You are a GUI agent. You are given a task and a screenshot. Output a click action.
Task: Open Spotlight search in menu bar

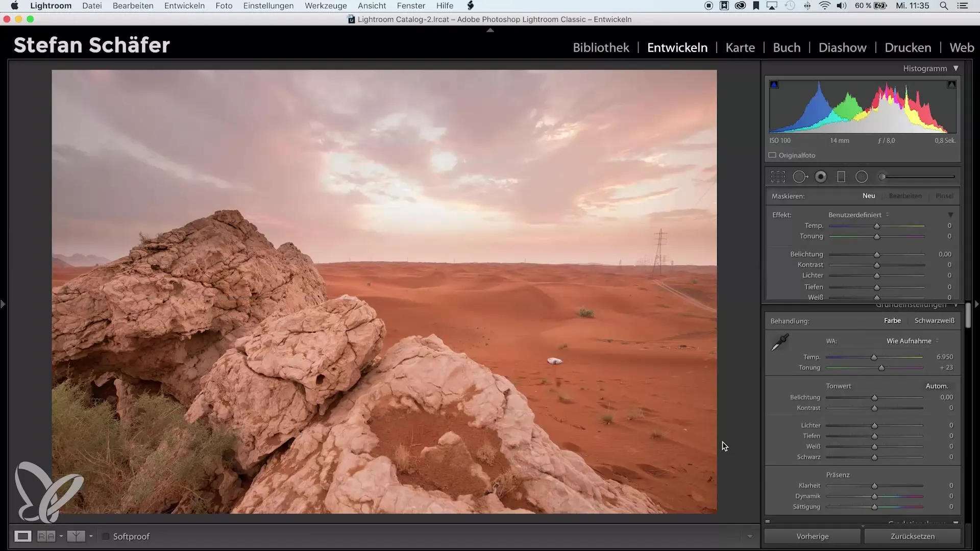point(944,6)
